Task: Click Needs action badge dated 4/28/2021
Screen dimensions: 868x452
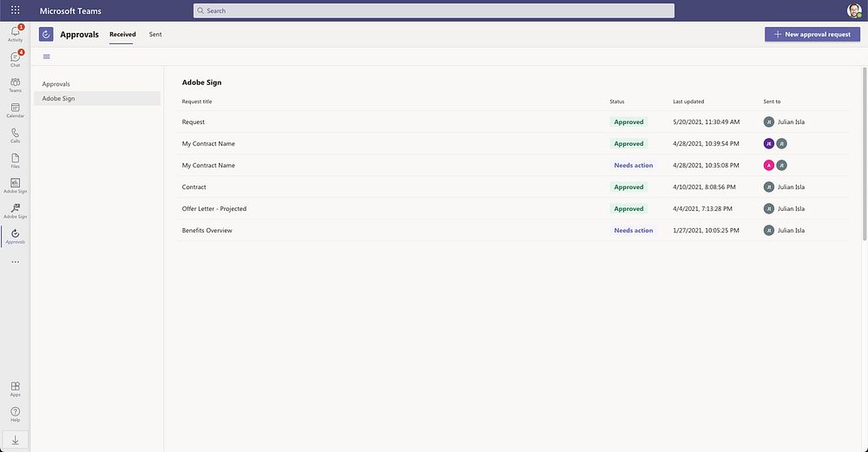Action: pyautogui.click(x=634, y=165)
